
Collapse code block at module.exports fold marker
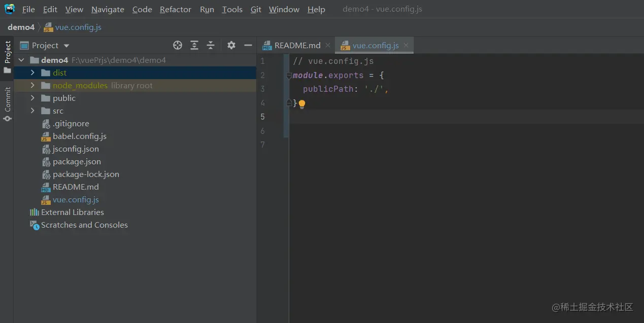click(x=289, y=76)
